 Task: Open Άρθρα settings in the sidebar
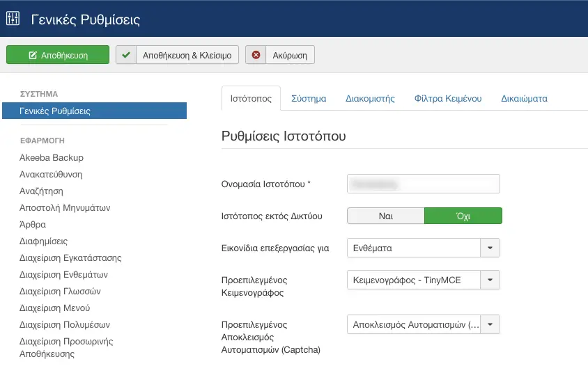[33, 224]
